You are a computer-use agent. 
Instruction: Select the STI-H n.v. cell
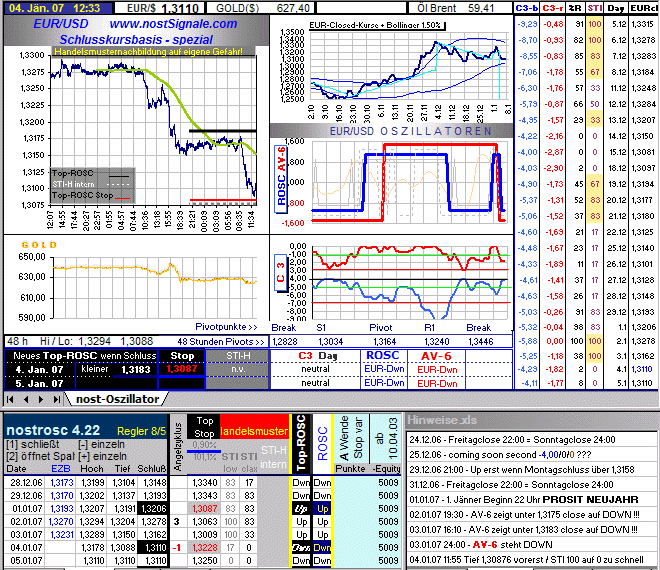pyautogui.click(x=238, y=369)
